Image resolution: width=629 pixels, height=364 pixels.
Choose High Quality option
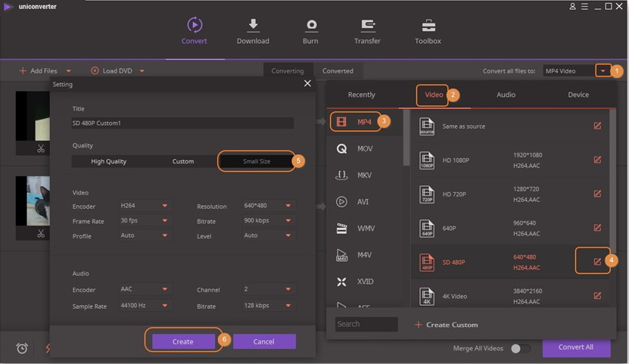coord(109,161)
